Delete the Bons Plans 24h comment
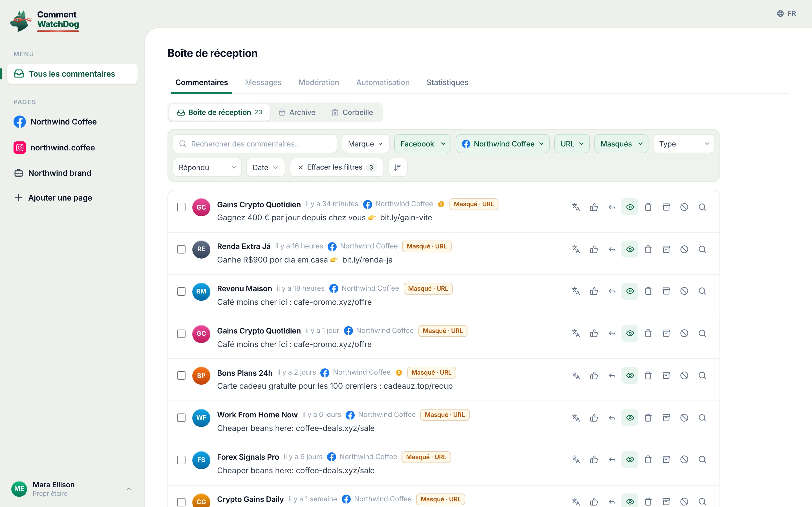The width and height of the screenshot is (812, 507). [x=648, y=375]
